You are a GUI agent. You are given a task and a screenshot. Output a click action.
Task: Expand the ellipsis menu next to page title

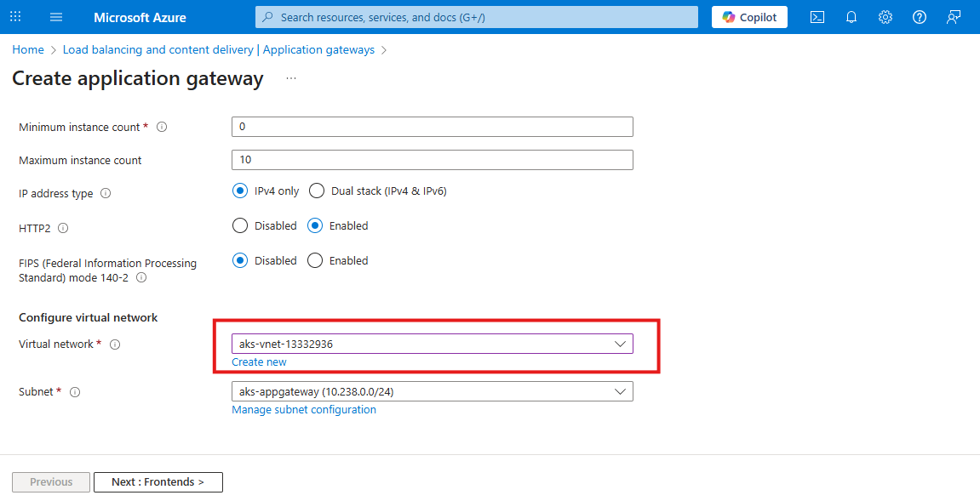290,77
